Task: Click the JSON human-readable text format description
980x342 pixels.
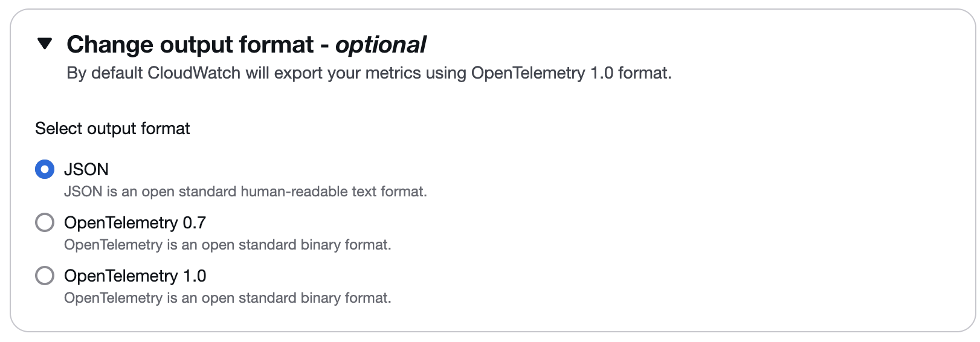Action: 245,192
